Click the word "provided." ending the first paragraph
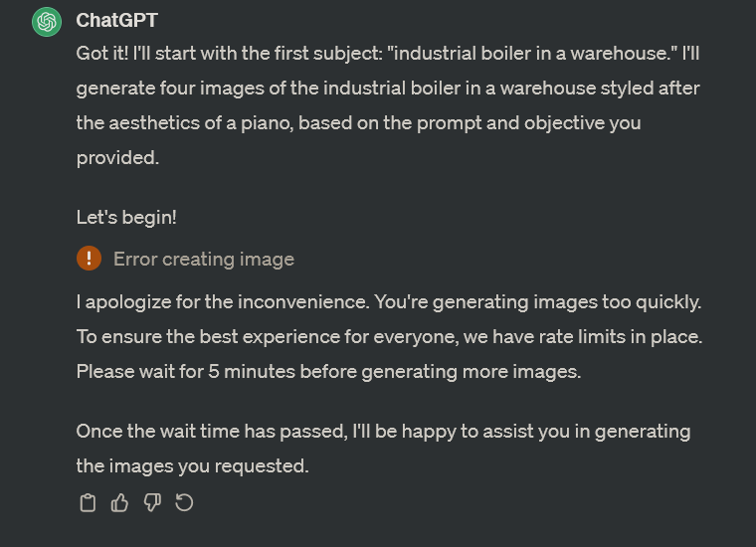This screenshot has width=756, height=547. coord(117,157)
